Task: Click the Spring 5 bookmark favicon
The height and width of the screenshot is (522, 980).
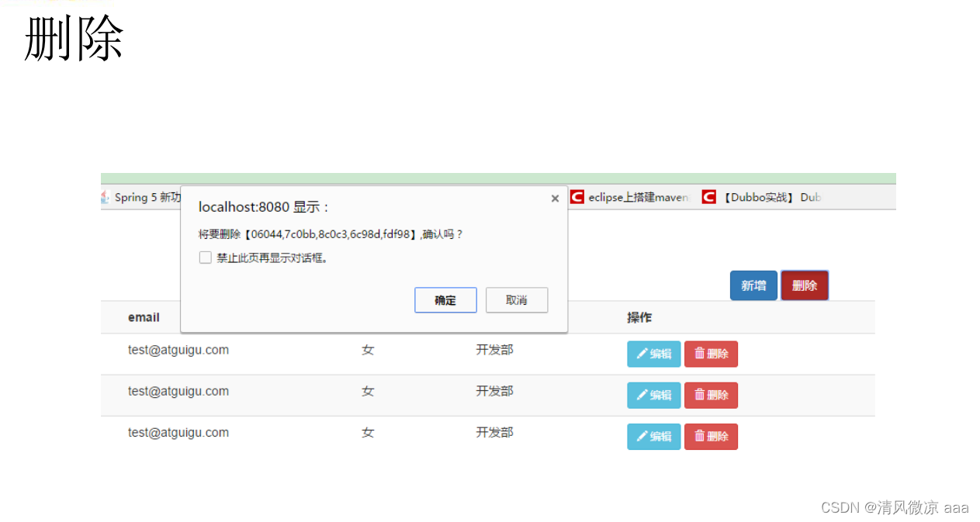Action: click(x=106, y=197)
